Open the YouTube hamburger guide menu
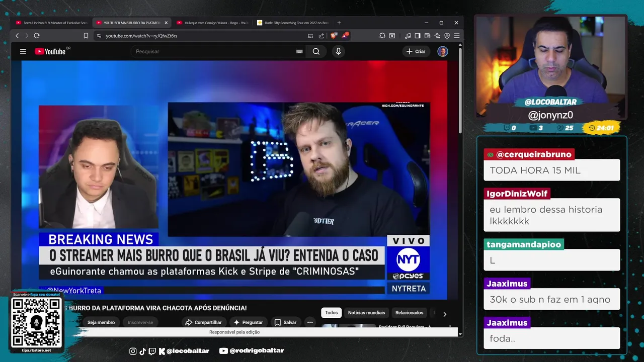Screen dimensions: 644x362 point(23,51)
